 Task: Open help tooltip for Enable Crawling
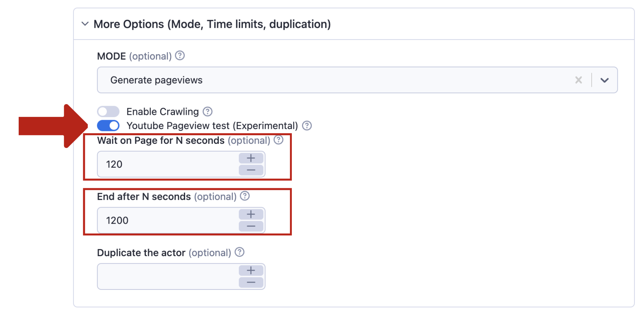(207, 112)
